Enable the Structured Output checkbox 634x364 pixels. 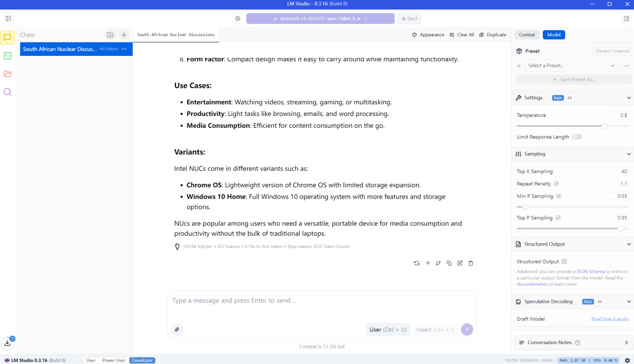(x=564, y=261)
